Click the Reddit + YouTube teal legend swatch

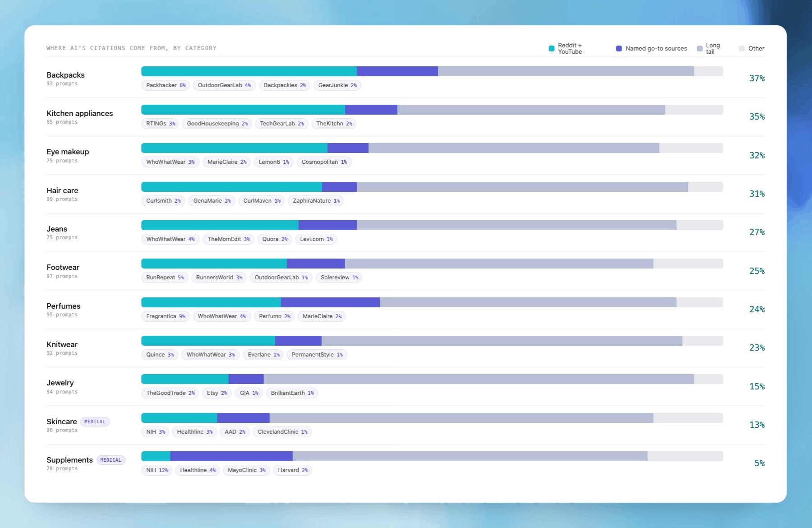[x=551, y=48]
